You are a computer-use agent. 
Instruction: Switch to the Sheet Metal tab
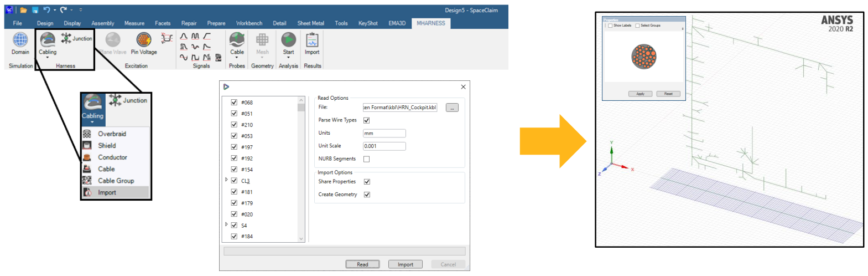tap(311, 23)
